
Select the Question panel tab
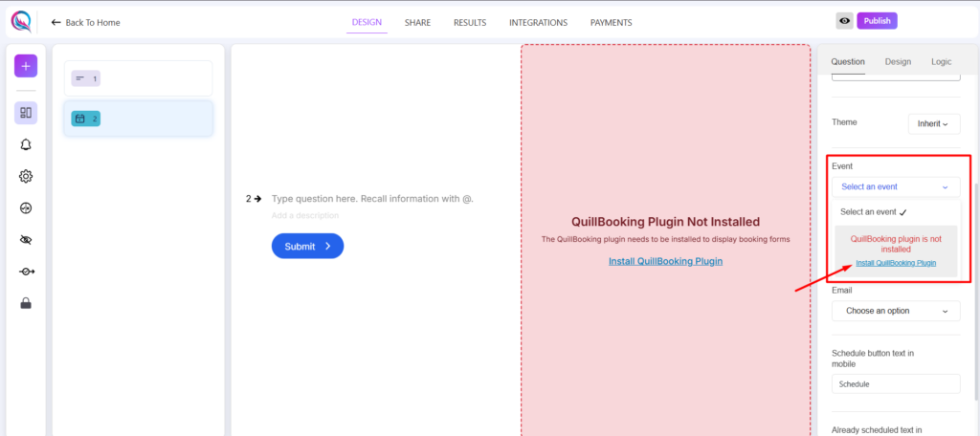coord(848,62)
